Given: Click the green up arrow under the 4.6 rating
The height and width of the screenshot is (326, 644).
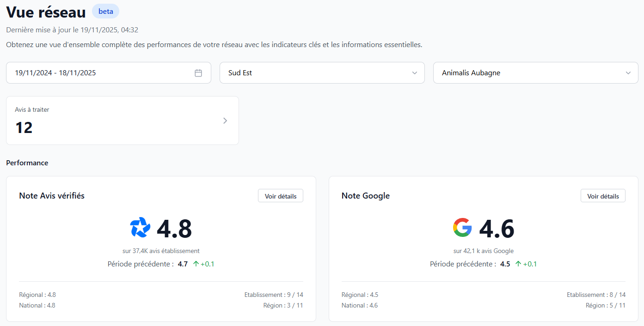Looking at the screenshot, I should pos(518,264).
